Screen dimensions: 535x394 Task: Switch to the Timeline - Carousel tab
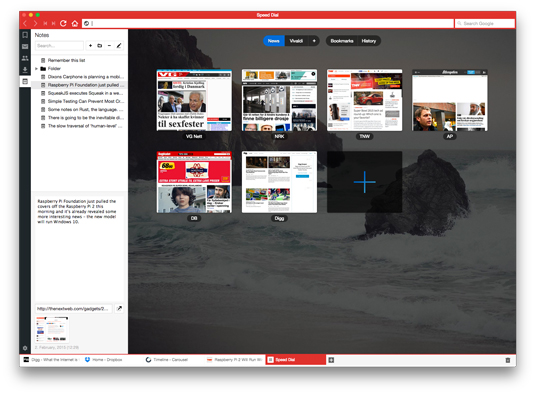pos(173,360)
